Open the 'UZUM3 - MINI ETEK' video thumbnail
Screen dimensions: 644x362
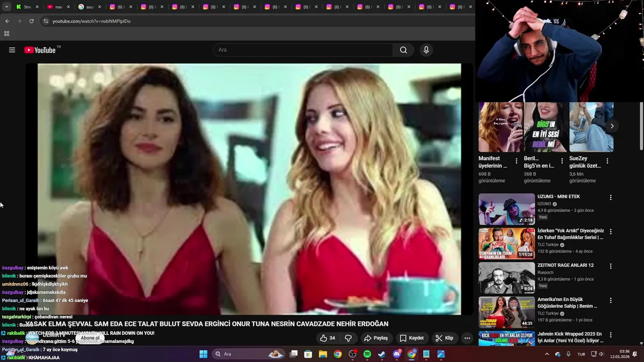click(x=507, y=209)
